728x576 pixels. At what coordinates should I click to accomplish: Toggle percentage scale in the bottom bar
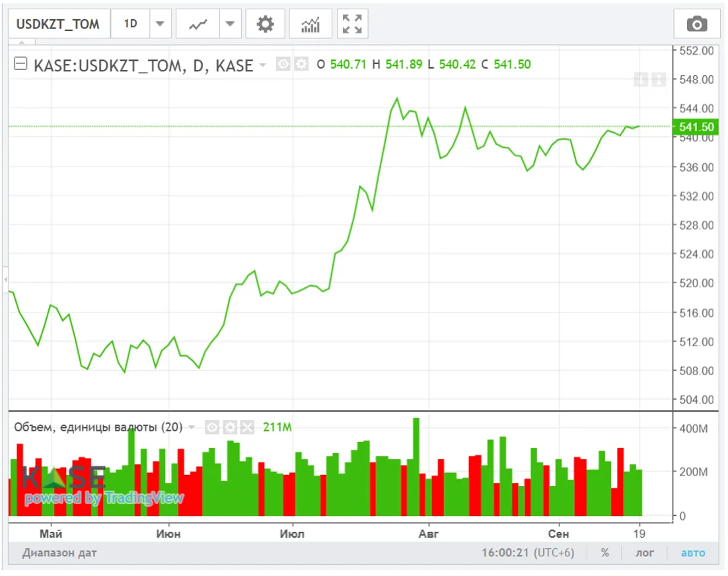pyautogui.click(x=604, y=553)
